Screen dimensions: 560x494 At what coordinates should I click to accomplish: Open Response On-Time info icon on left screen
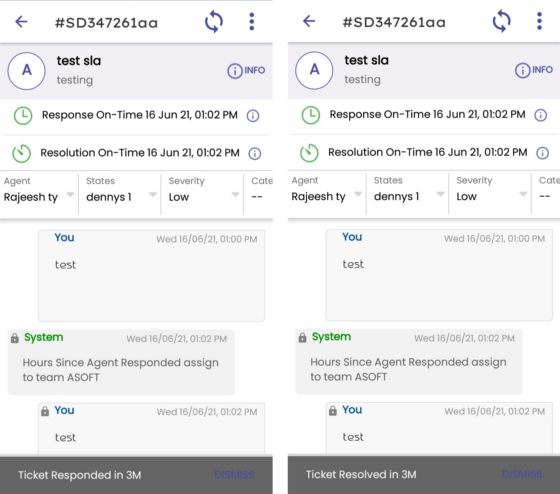(x=253, y=116)
